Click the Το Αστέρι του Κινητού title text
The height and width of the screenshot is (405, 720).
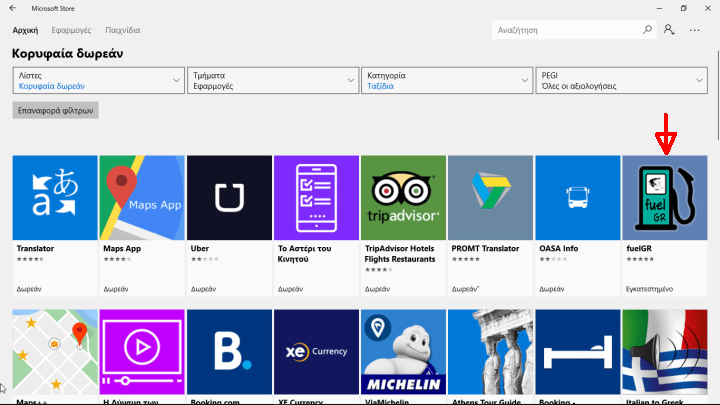(x=304, y=254)
